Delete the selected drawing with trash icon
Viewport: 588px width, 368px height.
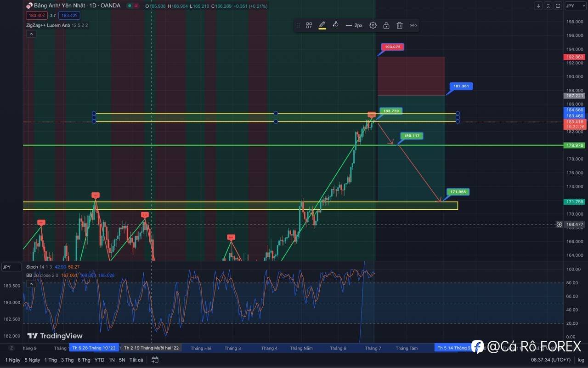point(400,25)
